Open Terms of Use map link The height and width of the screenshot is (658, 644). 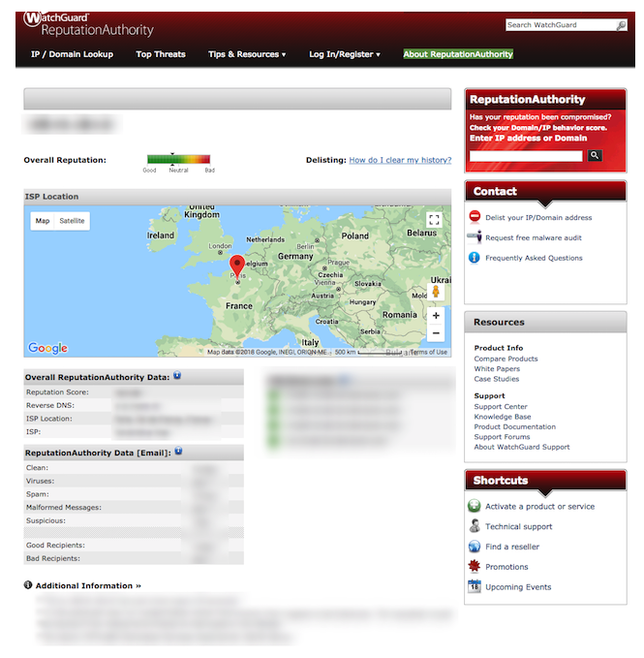[x=428, y=352]
